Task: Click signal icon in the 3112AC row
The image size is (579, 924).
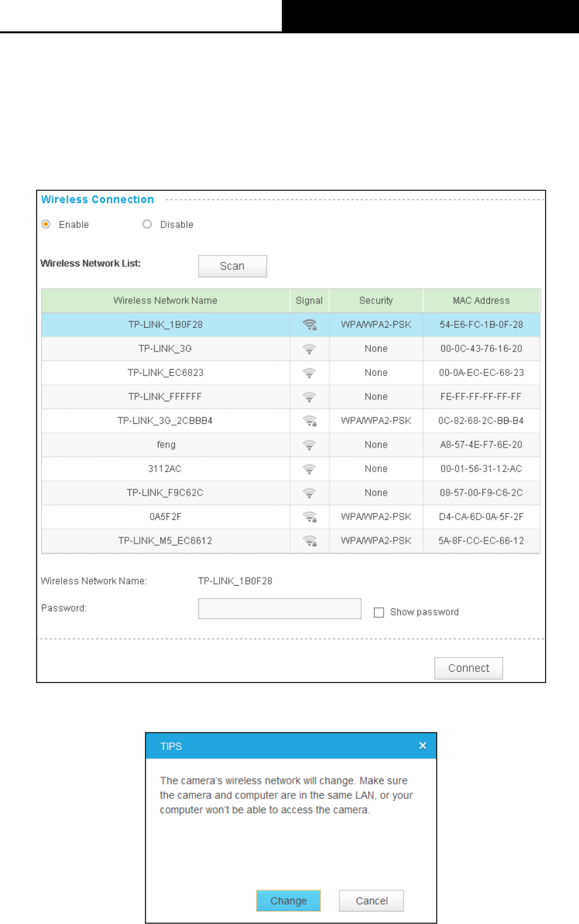Action: pos(309,469)
